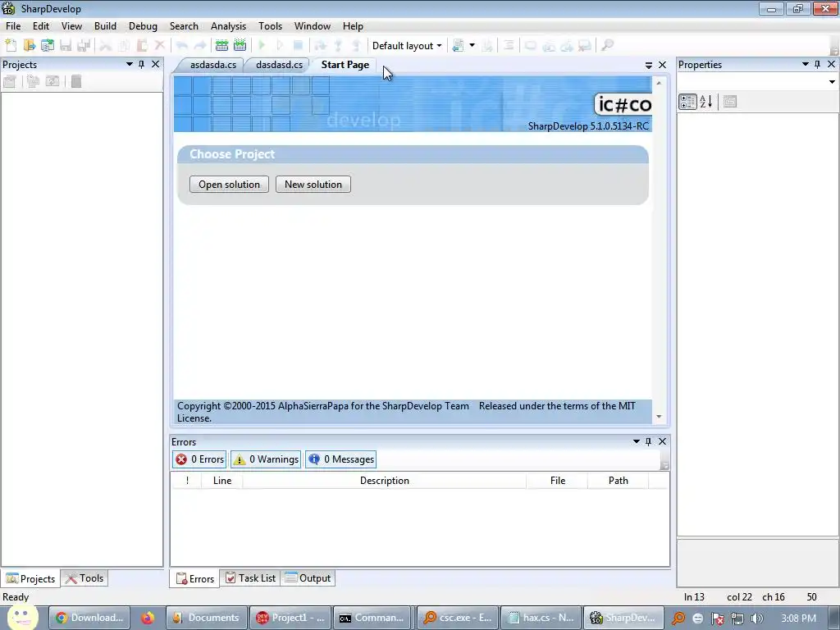Click Start Page scrollbar down arrow
The width and height of the screenshot is (840, 630).
pos(659,416)
